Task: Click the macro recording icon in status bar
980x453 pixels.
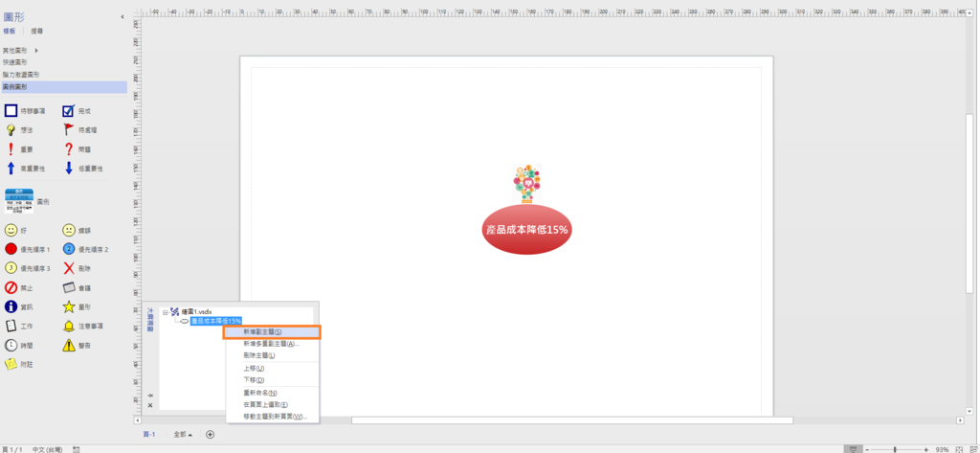Action: (76, 449)
